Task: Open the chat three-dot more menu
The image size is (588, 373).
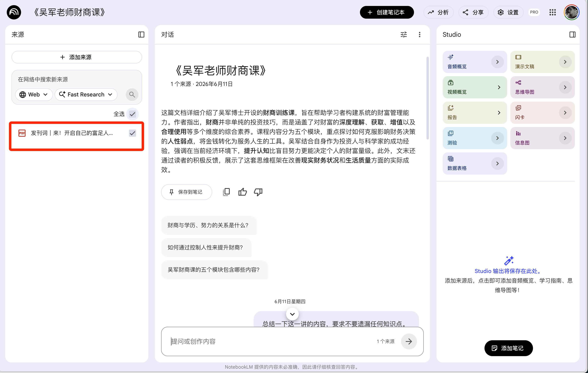Action: [x=420, y=34]
